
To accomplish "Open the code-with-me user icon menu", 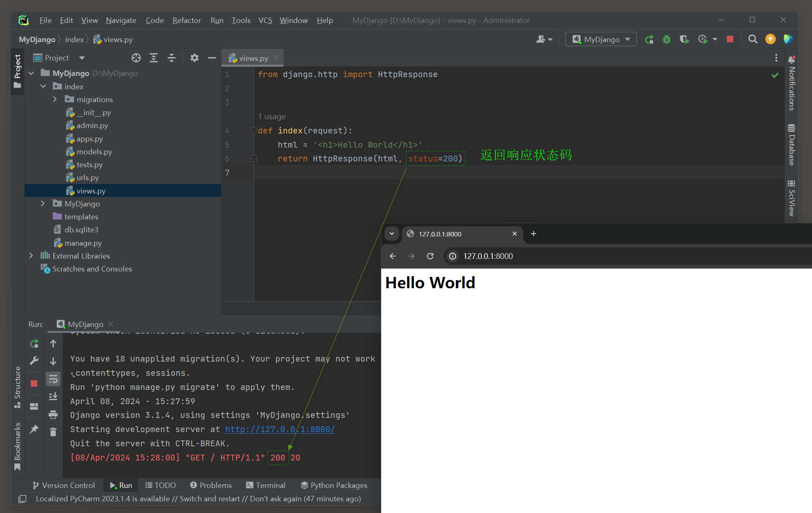I will pos(544,39).
